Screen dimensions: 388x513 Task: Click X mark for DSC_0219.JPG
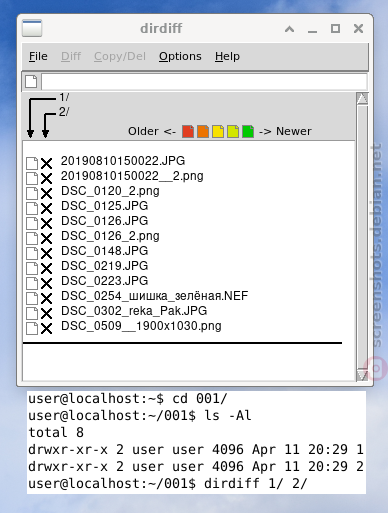[x=47, y=269]
